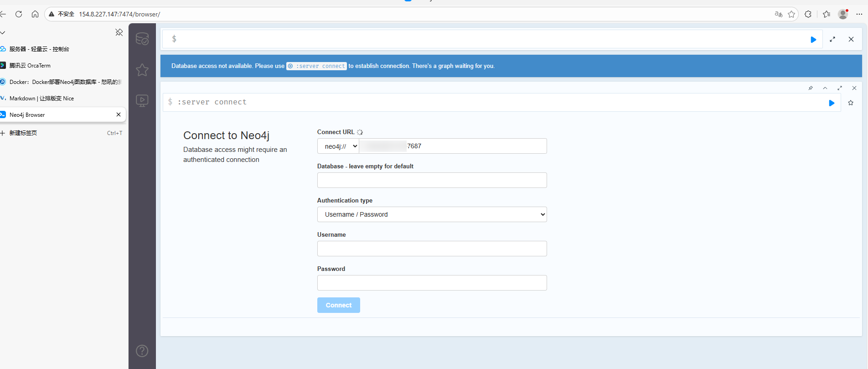
Task: Click the top Cypher editor input
Action: tap(492, 39)
